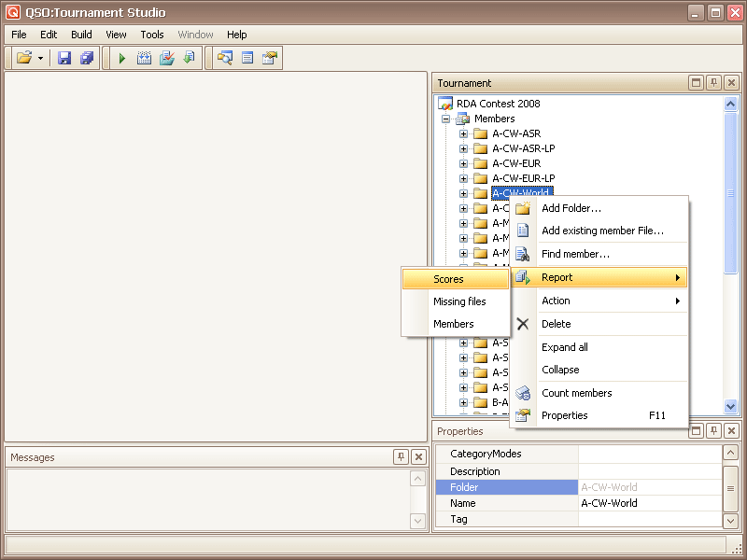Click the magnifier search icon in toolbar
The width and height of the screenshot is (747, 560).
click(224, 58)
